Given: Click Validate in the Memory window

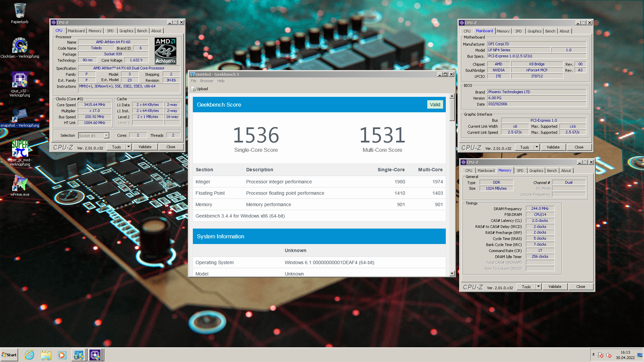Looking at the screenshot, I should tap(555, 287).
